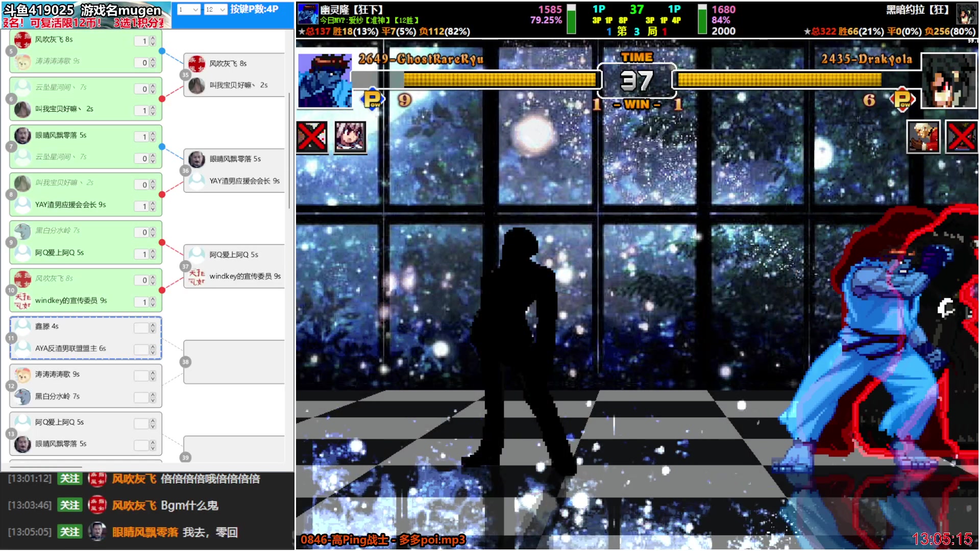Screen dimensions: 980x551
Task: Click Drakyola yellow health bar
Action: pos(779,80)
